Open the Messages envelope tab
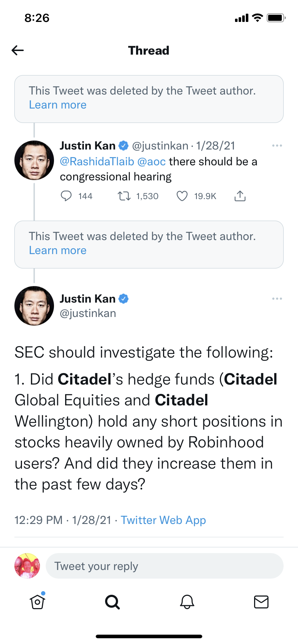 (261, 602)
